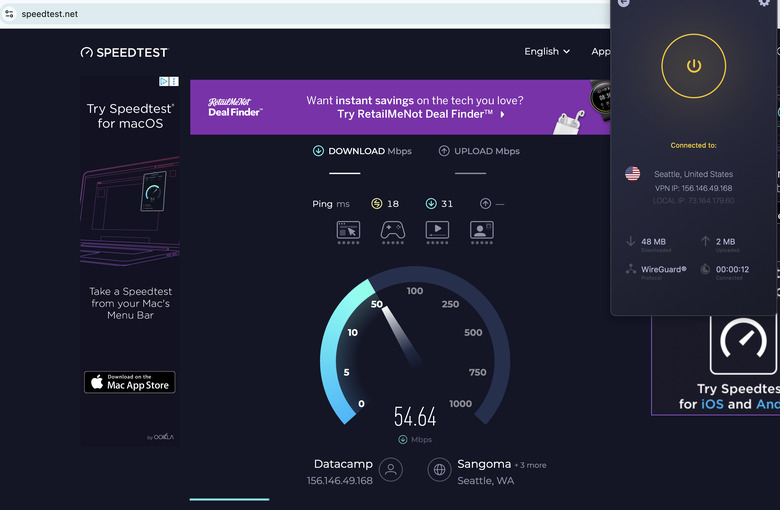Click the upload ping icon

[x=485, y=204]
